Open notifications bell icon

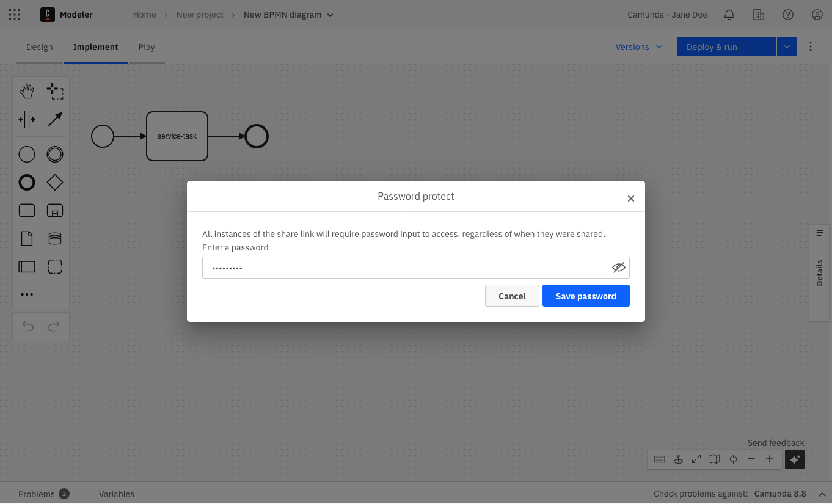(x=729, y=15)
